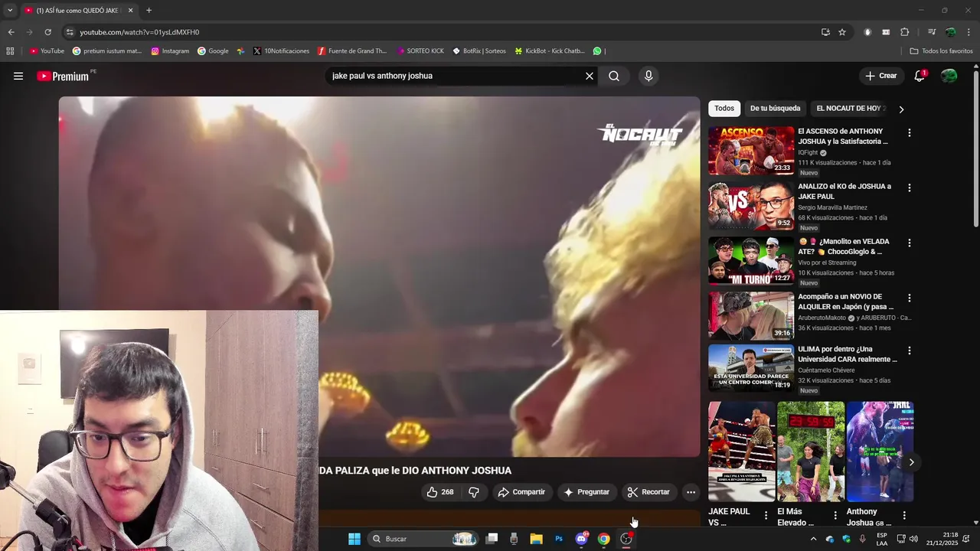Open the Preguntar AI button
Screen dimensions: 980x551
click(x=586, y=492)
